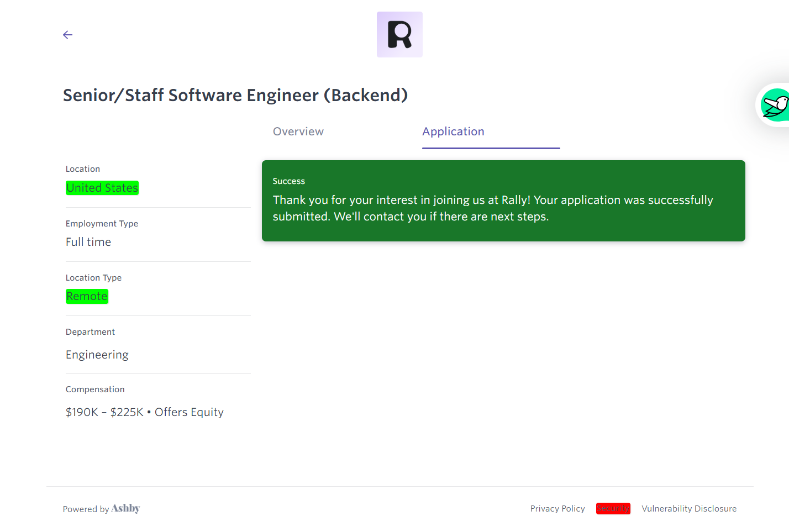The width and height of the screenshot is (789, 532).
Task: Click the highlighted Remote location type
Action: (87, 297)
